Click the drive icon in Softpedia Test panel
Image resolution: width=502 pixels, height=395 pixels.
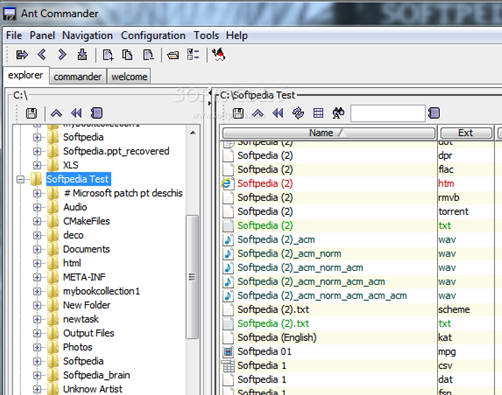[238, 113]
